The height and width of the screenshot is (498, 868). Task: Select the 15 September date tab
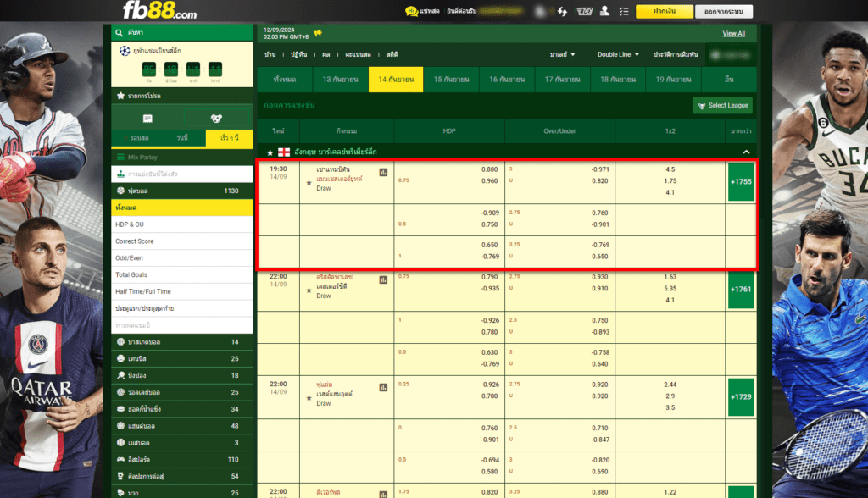click(451, 79)
